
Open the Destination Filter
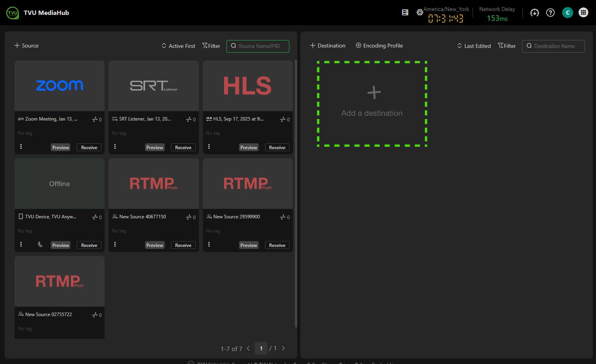tap(507, 46)
